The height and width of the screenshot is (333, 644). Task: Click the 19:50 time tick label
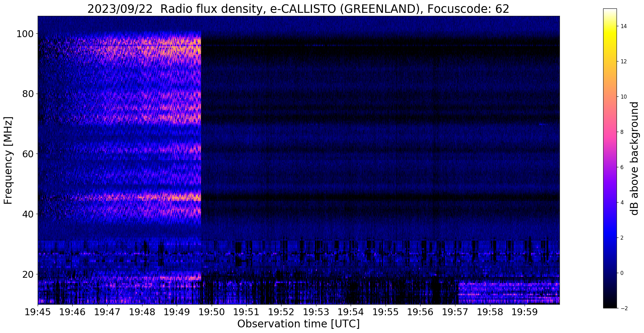pos(212,312)
